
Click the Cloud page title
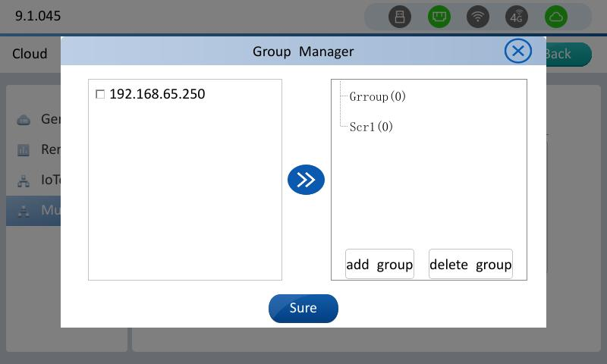[30, 54]
